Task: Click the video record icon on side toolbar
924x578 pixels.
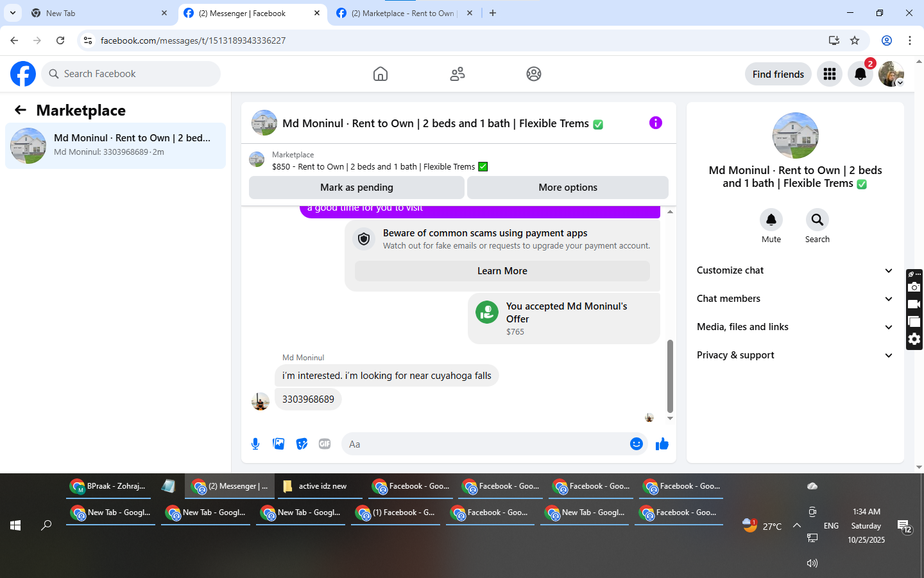Action: click(x=914, y=304)
